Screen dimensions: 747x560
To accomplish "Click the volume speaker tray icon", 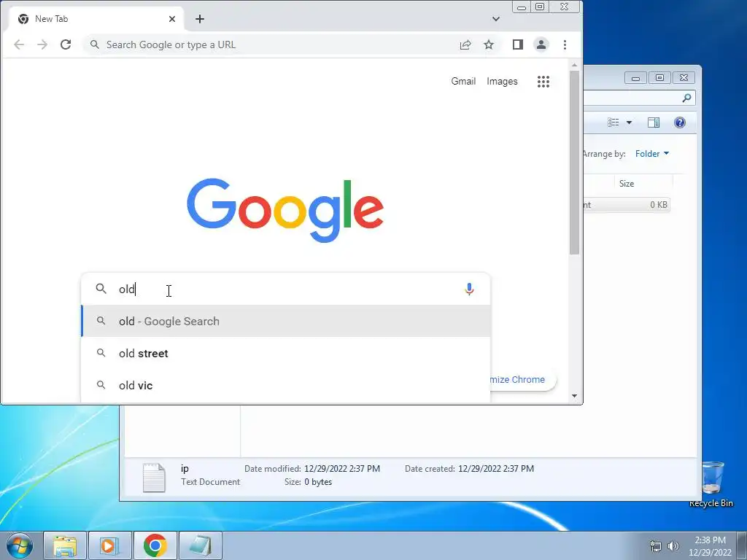I will [673, 546].
